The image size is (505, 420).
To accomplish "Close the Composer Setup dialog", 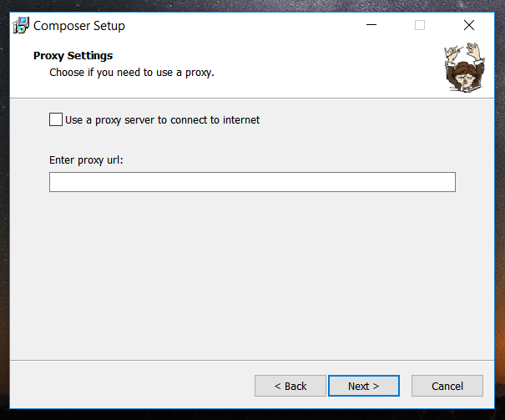I will 469,25.
